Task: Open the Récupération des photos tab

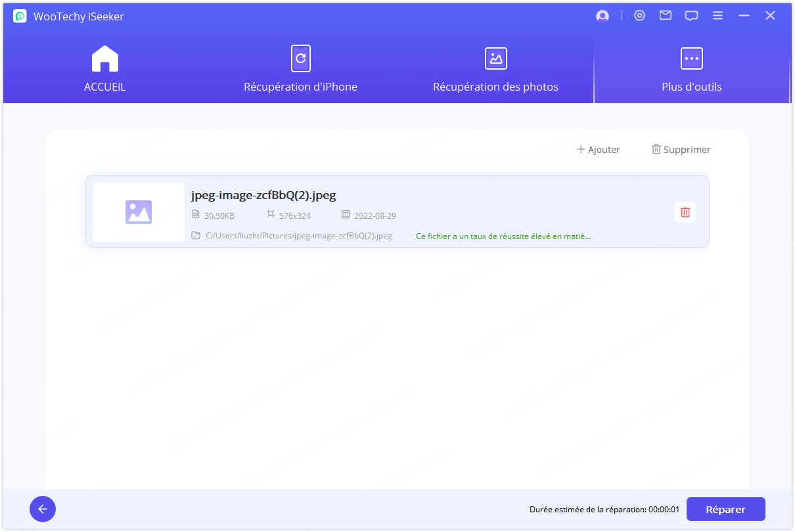Action: 495,69
